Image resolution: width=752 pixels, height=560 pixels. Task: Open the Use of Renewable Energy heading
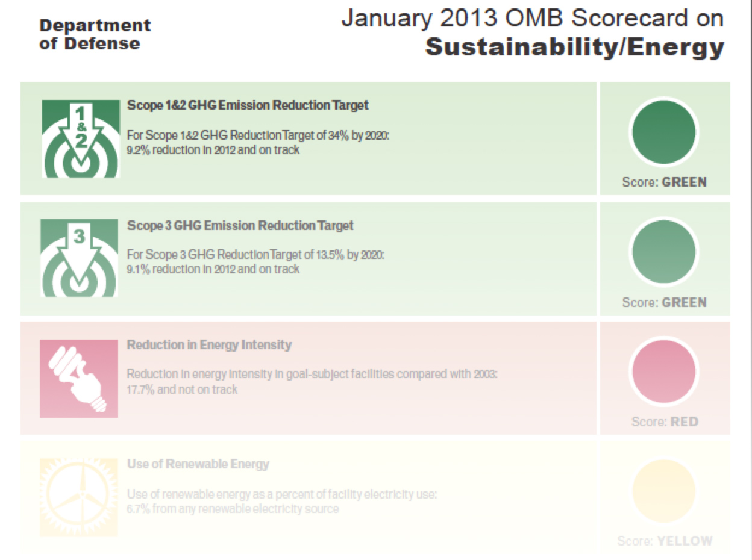tap(198, 464)
